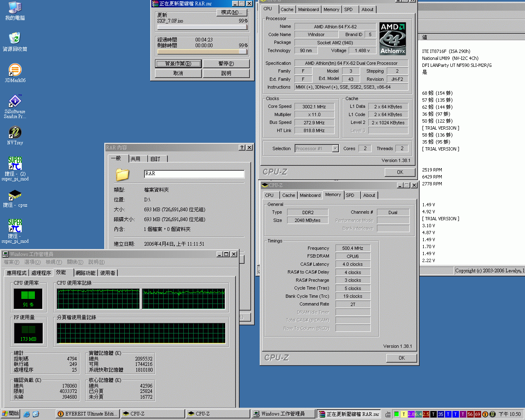Click the green square system tray icon

(x=396, y=414)
